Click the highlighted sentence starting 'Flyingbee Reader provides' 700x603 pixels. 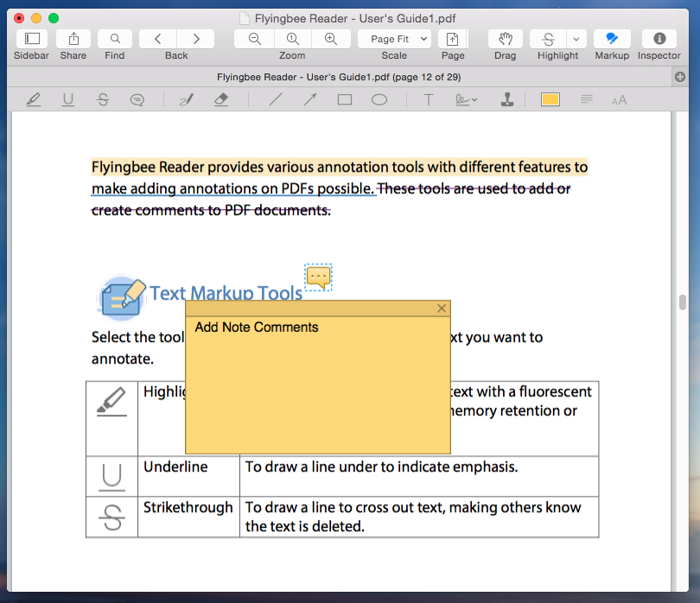(340, 167)
